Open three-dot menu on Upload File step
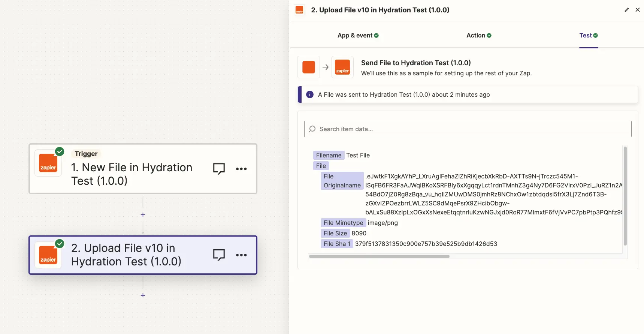The width and height of the screenshot is (644, 334). click(241, 255)
